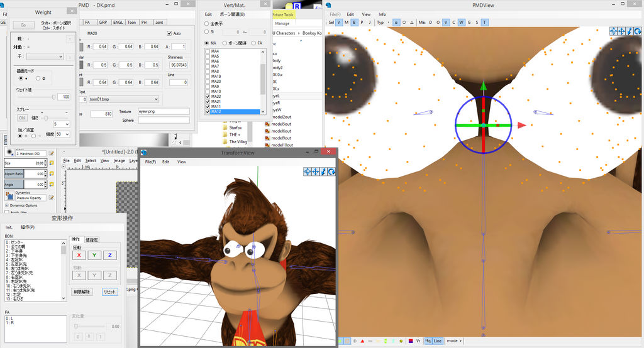The image size is (644, 348).
Task: Open the 子 child bone dropdown in Weight
Action: pyautogui.click(x=45, y=57)
